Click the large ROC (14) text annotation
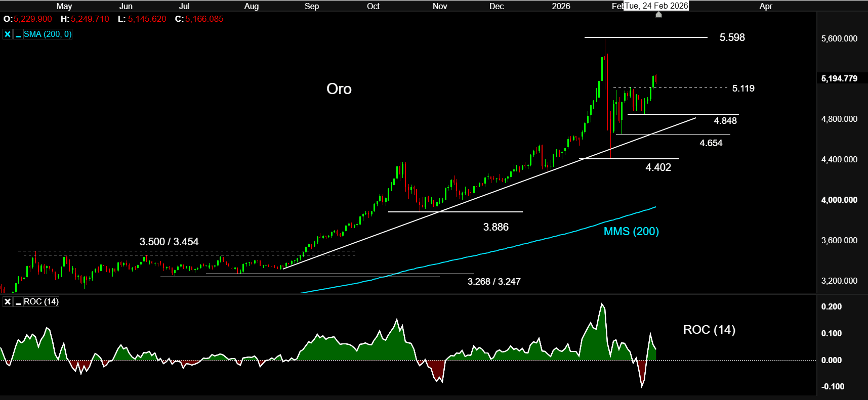 (x=709, y=330)
